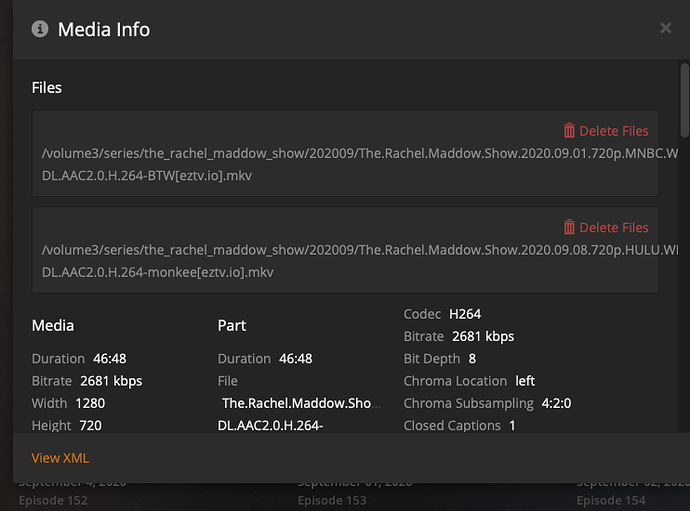
Task: Click the Files section heading
Action: click(47, 87)
